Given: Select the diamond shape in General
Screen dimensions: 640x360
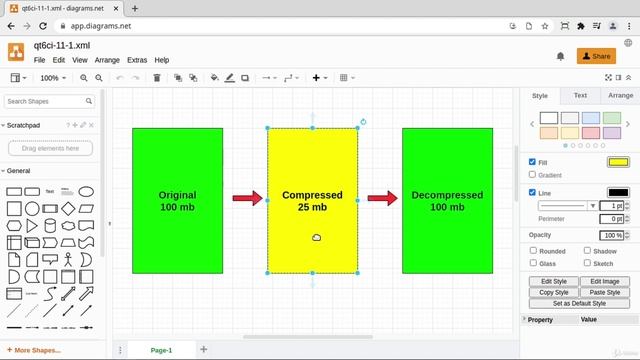Looking at the screenshot, I should 68,209.
